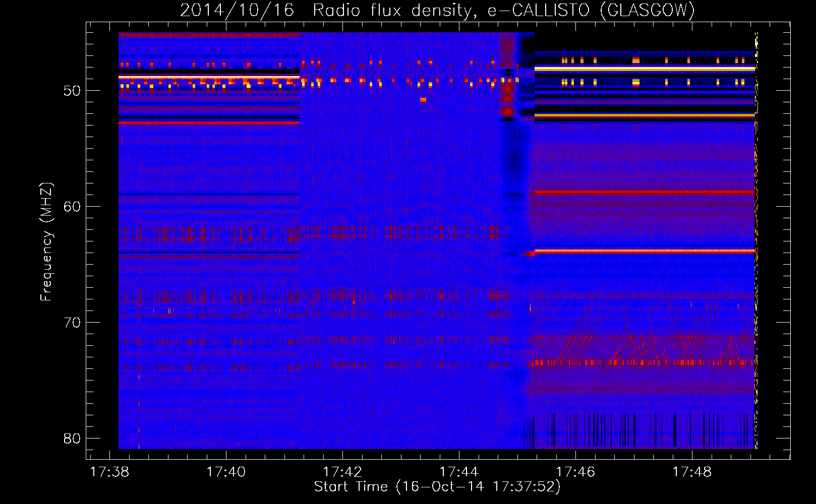This screenshot has width=816, height=504.
Task: Click the 17:46 time tick label
Action: click(x=575, y=472)
